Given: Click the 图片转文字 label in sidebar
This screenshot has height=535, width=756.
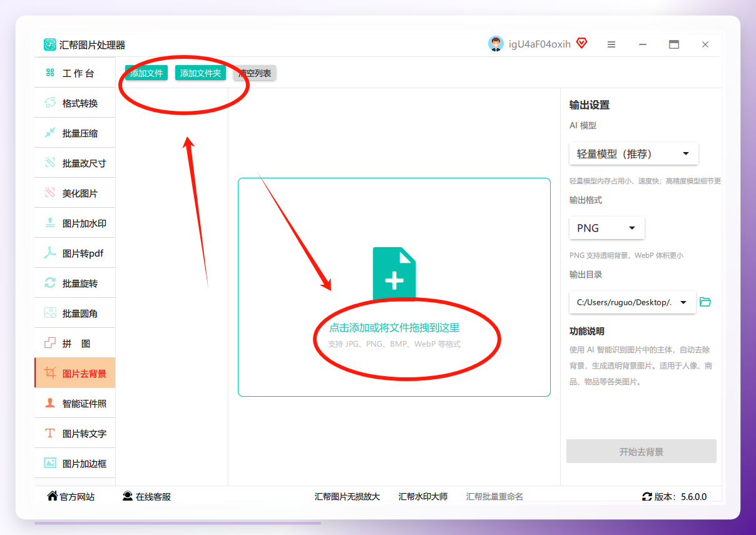Looking at the screenshot, I should point(84,434).
